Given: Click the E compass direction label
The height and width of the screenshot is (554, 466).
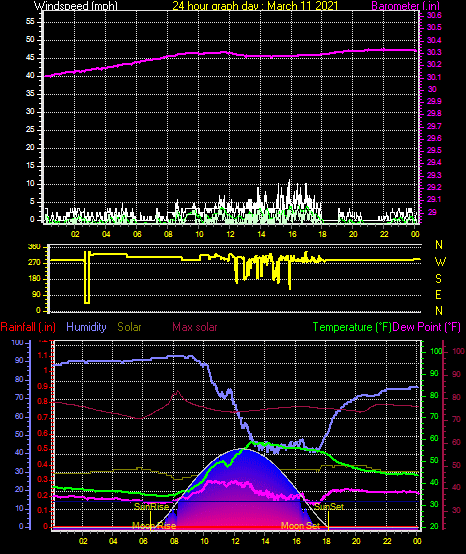Looking at the screenshot, I should (438, 295).
